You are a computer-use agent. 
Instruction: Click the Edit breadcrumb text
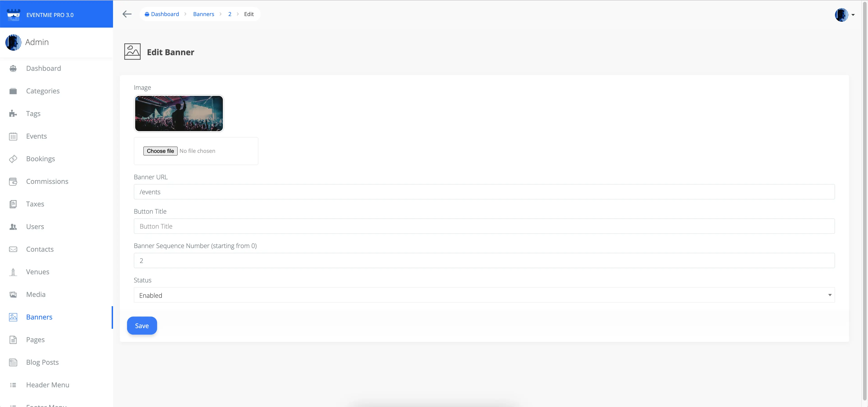(x=249, y=14)
